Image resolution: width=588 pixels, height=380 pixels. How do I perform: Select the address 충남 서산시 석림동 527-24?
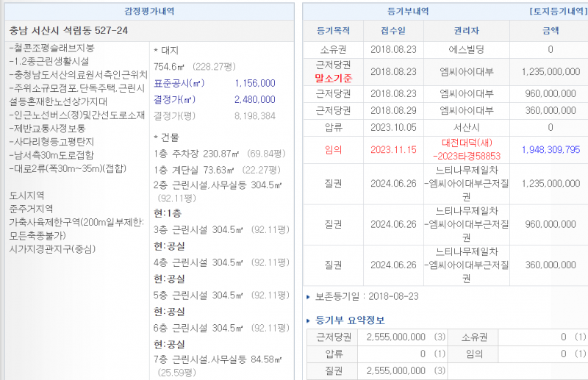[x=68, y=31]
